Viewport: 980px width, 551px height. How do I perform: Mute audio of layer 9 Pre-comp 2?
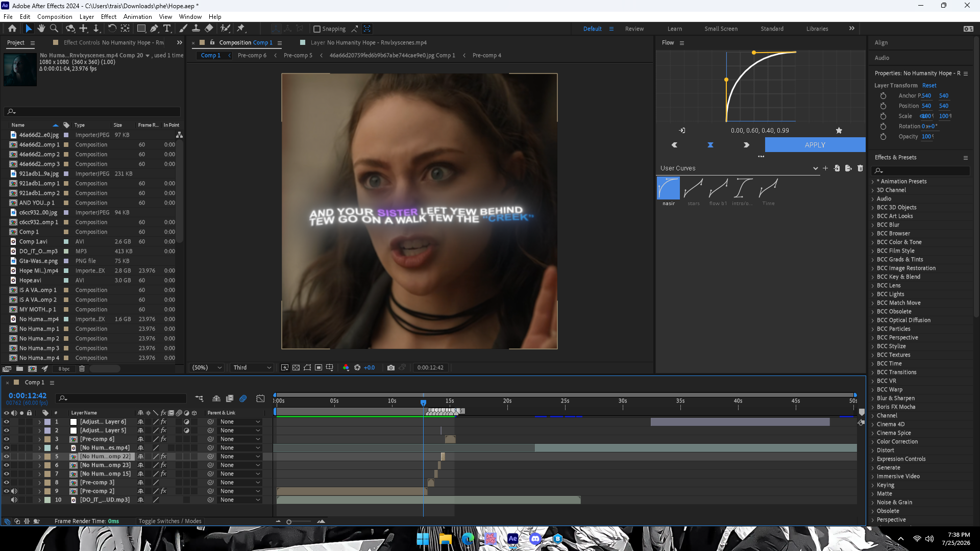14,491
